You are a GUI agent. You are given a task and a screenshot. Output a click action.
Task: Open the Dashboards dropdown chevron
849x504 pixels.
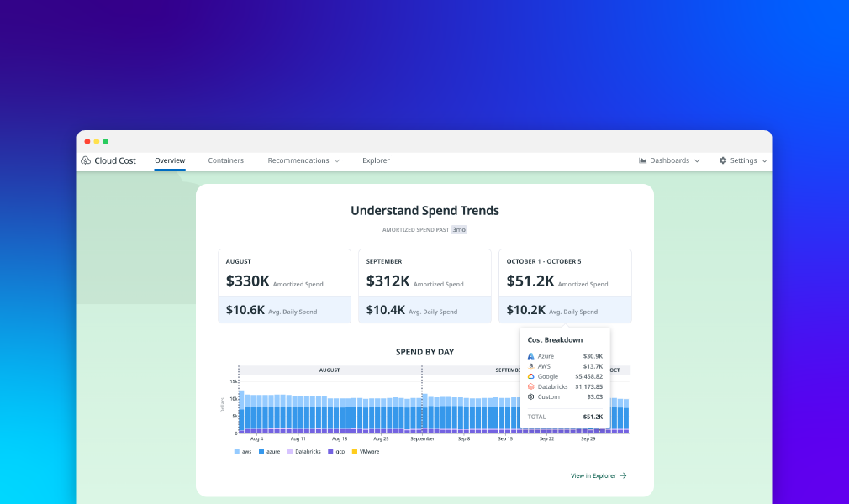697,160
